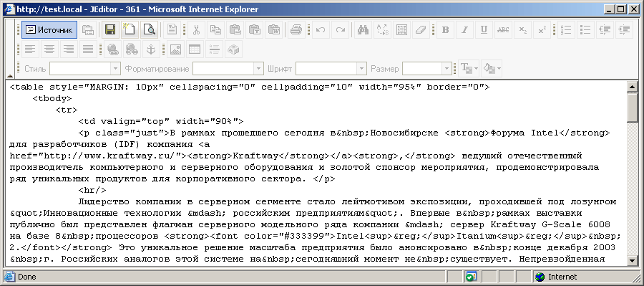Open Find with the binoculars icon
The height and width of the screenshot is (286, 644).
point(363,30)
